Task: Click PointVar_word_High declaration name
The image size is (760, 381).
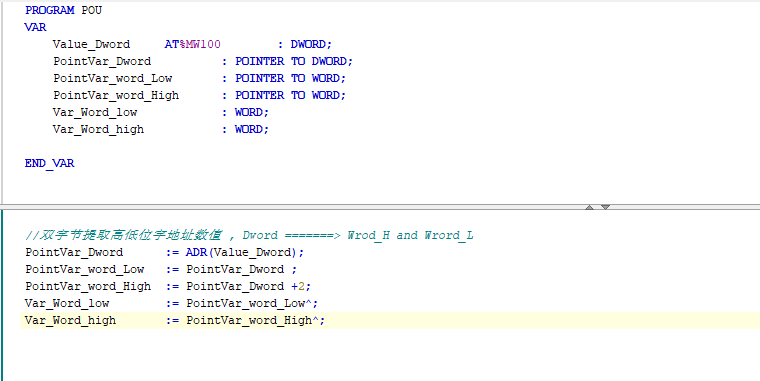Action: click(x=116, y=95)
